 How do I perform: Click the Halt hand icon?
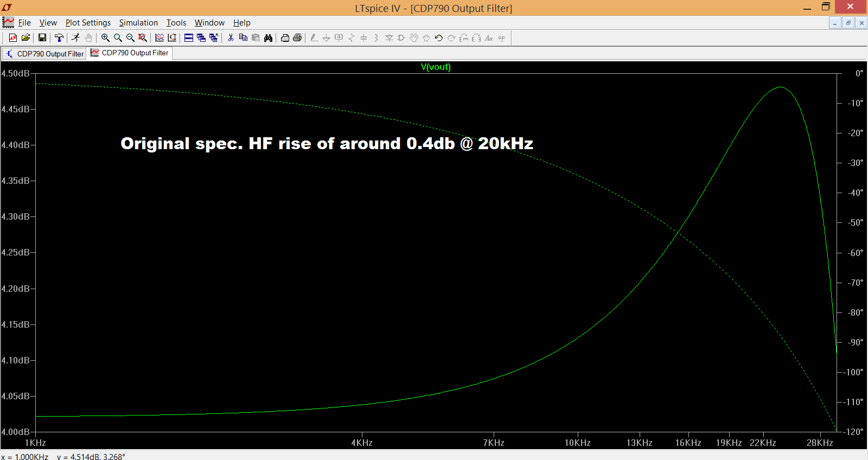[x=88, y=37]
